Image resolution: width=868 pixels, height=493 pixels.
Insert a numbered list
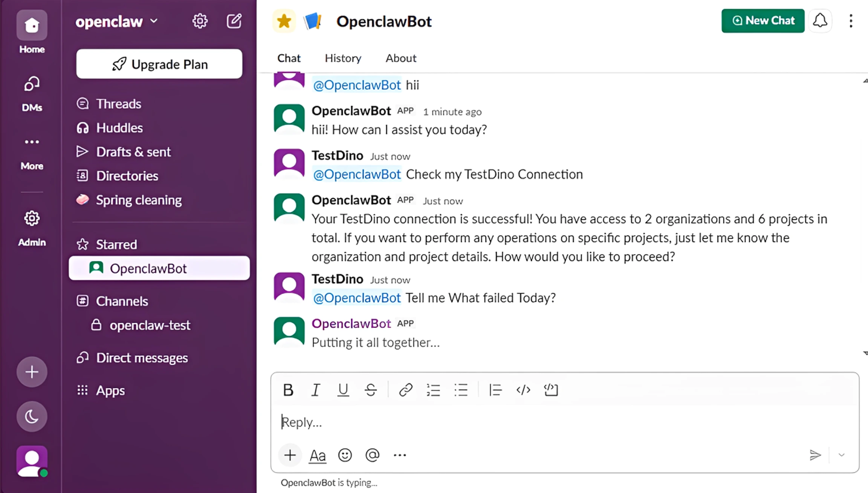point(433,390)
